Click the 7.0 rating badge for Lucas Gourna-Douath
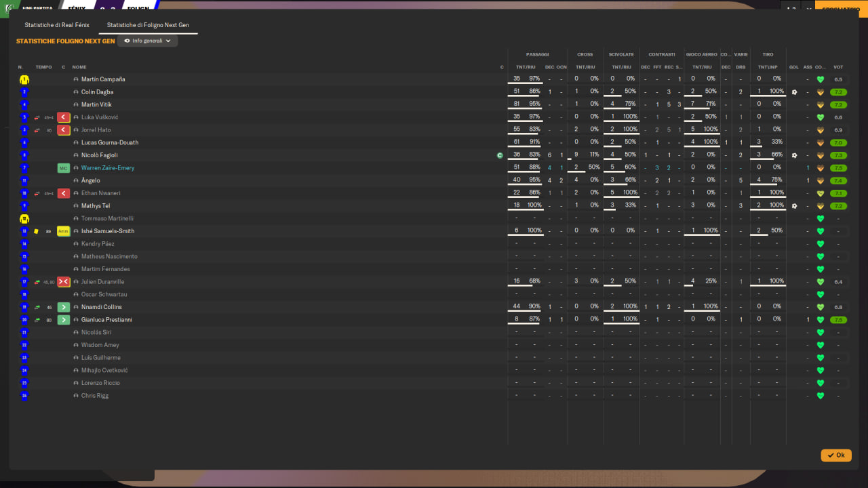This screenshot has width=868, height=488. point(838,143)
